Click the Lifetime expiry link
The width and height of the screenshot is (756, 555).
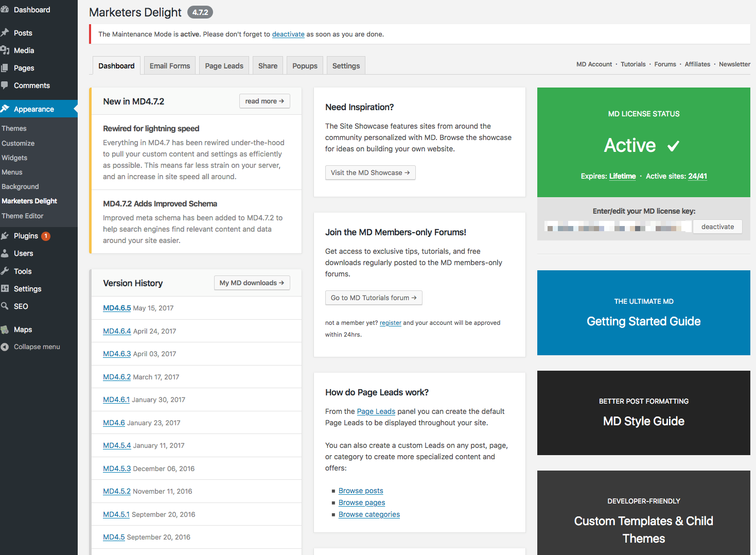coord(622,176)
